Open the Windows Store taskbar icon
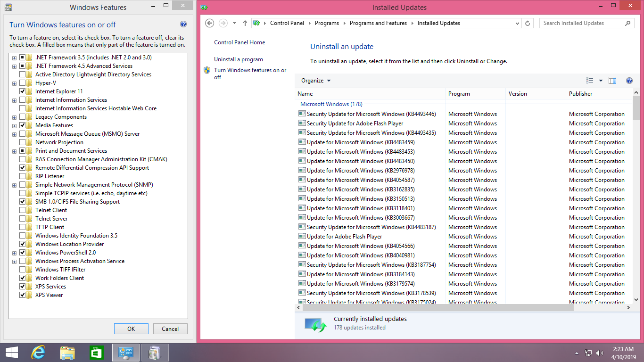Image resolution: width=644 pixels, height=362 pixels. click(96, 352)
